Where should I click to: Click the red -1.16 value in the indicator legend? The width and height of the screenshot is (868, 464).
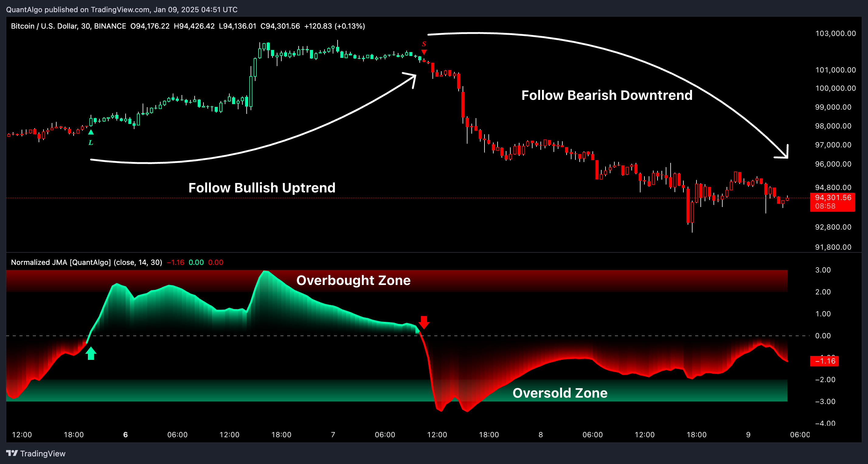[175, 262]
